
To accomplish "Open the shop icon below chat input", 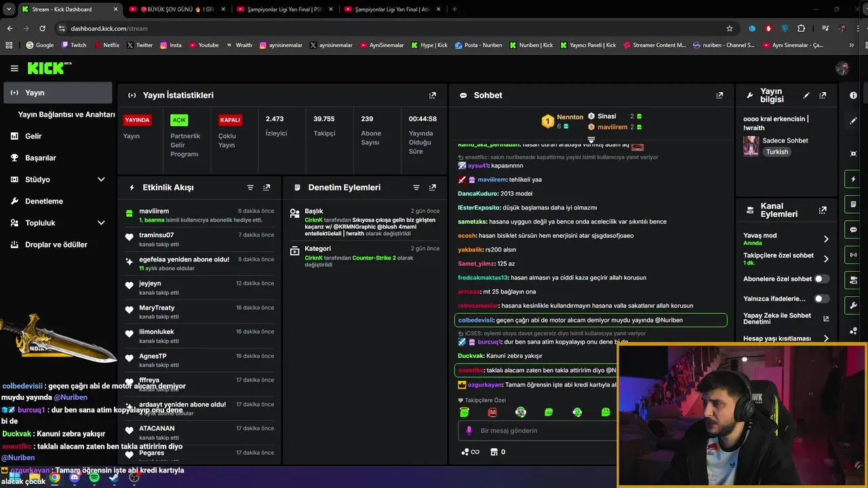I will (x=494, y=452).
